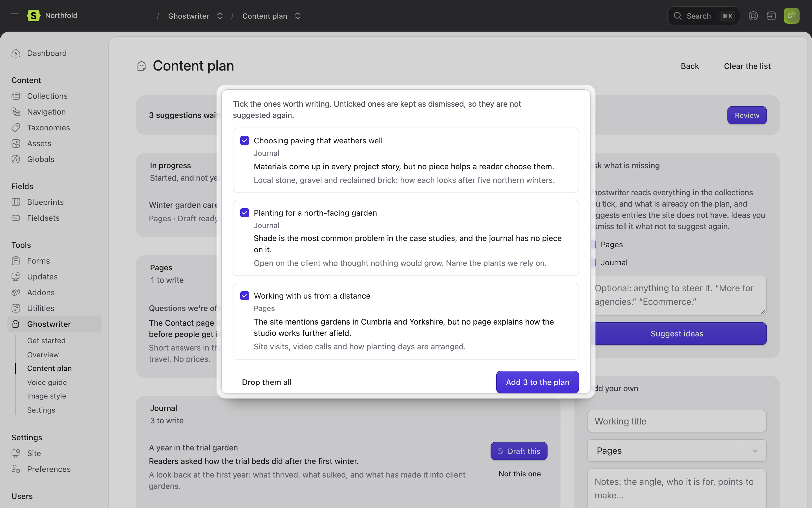The image size is (812, 508).
Task: Click the Navigation icon in sidebar
Action: pyautogui.click(x=16, y=112)
